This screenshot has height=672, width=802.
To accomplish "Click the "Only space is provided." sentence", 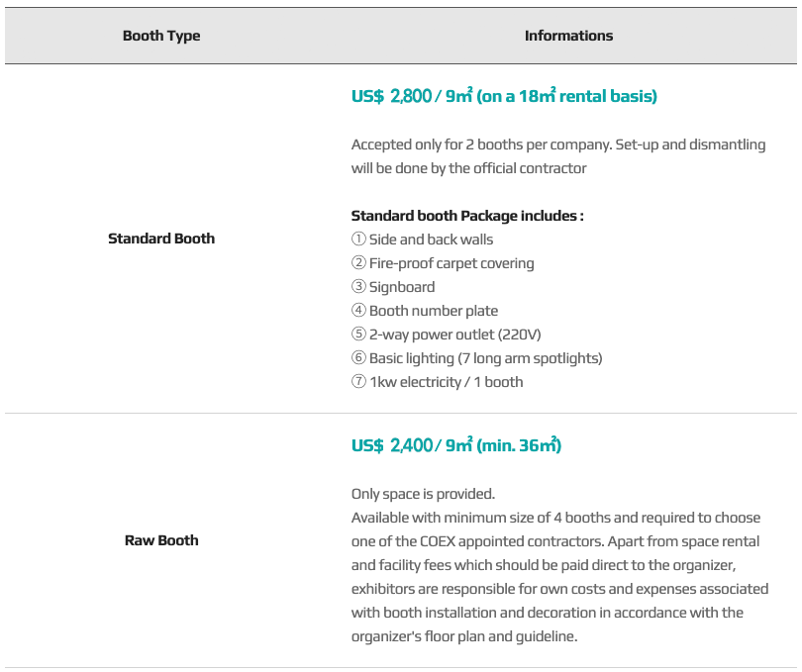I will pyautogui.click(x=423, y=494).
